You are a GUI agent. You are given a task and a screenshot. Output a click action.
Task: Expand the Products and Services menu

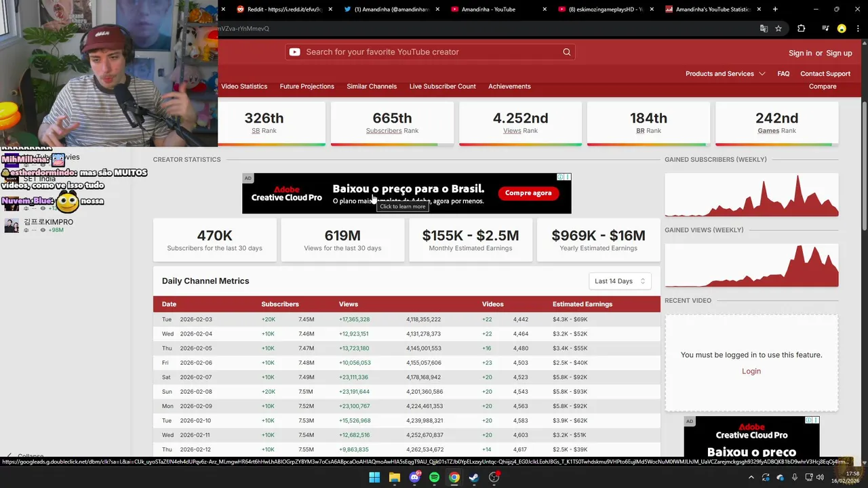coord(725,73)
